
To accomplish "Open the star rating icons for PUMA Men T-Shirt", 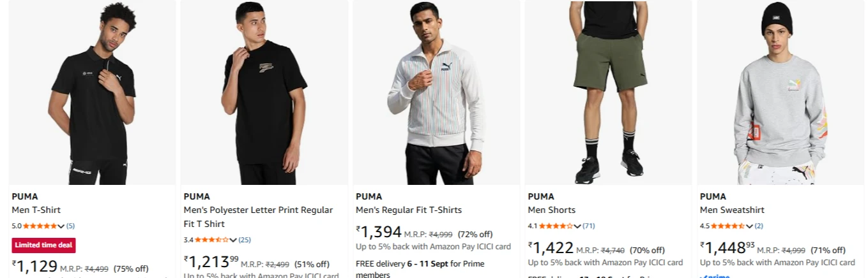I will click(x=40, y=226).
